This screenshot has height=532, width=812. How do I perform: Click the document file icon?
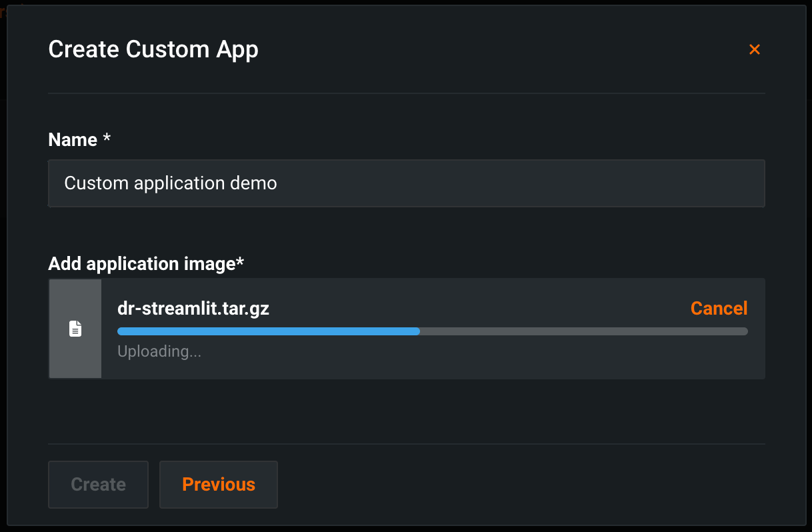(x=75, y=329)
